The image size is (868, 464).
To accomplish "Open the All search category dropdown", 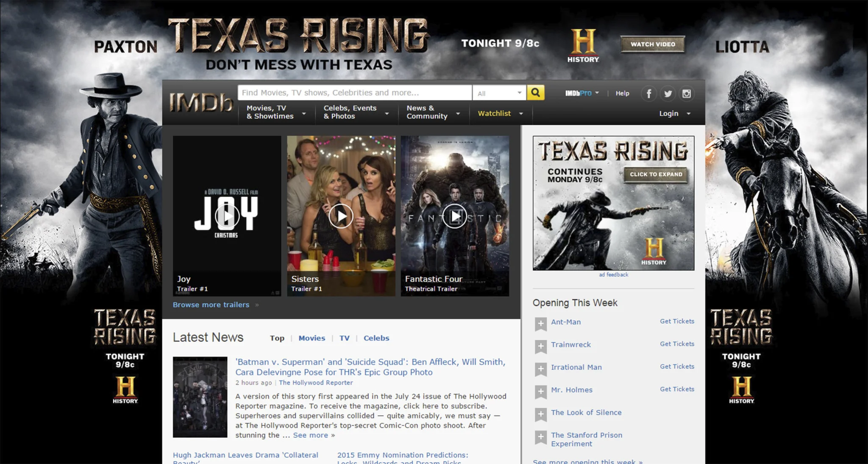I will tap(499, 93).
